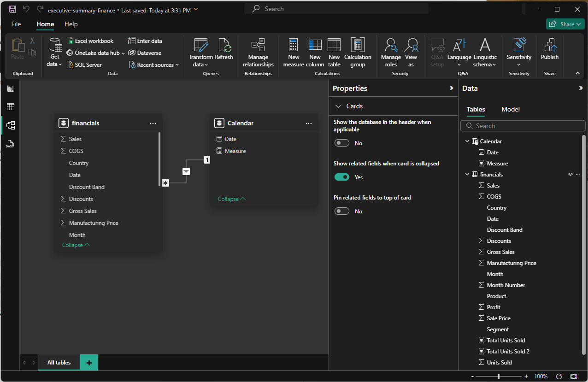Collapse the Cards section in Properties
Image resolution: width=588 pixels, height=382 pixels.
[338, 106]
